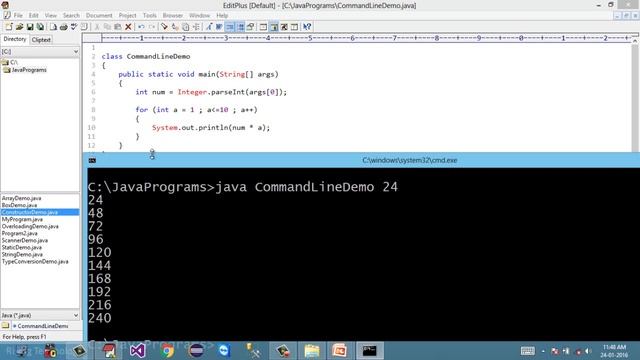Image resolution: width=640 pixels, height=360 pixels.
Task: Select the highlighted ConstructorDemo.java file
Action: pyautogui.click(x=40, y=212)
